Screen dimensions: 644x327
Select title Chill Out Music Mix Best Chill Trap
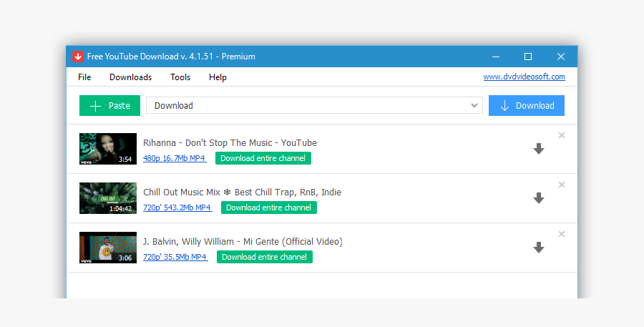pos(243,192)
